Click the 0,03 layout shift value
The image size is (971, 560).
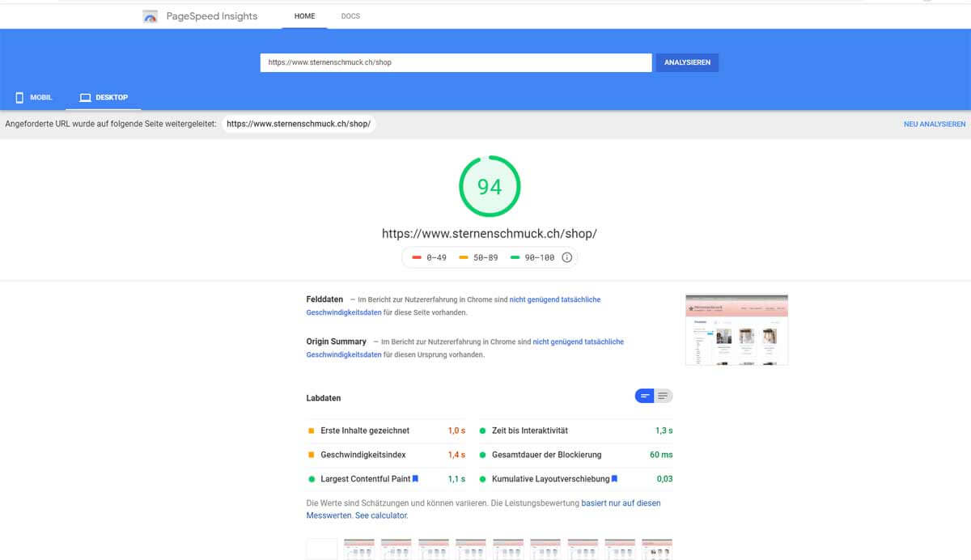[x=664, y=479]
